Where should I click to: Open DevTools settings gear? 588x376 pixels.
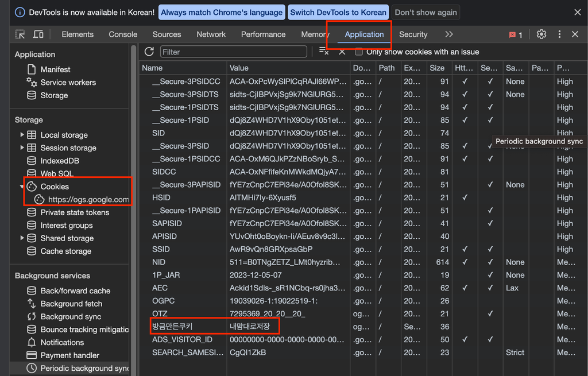[x=541, y=34]
